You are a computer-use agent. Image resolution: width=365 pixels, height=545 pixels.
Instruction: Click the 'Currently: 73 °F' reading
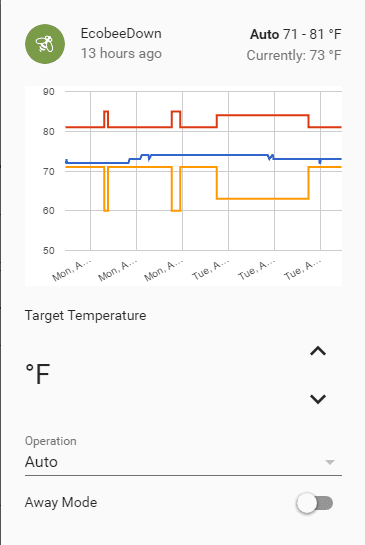click(x=294, y=55)
